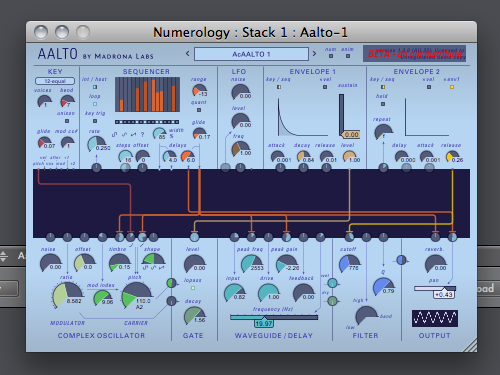The height and width of the screenshot is (375, 500).
Task: Go to the next preset arrow
Action: [314, 54]
